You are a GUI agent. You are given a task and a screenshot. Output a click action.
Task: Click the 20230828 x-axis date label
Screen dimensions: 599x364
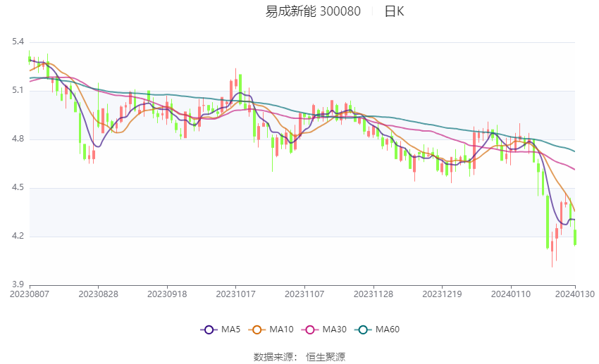click(x=98, y=294)
